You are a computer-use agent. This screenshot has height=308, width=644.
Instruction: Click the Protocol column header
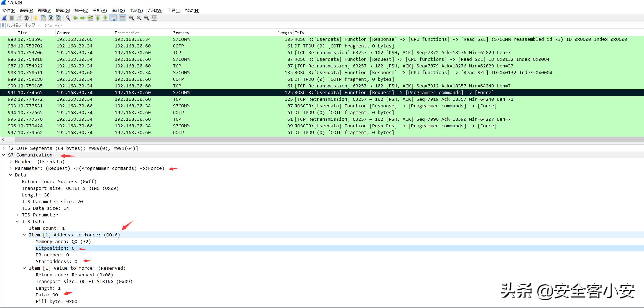click(x=182, y=33)
